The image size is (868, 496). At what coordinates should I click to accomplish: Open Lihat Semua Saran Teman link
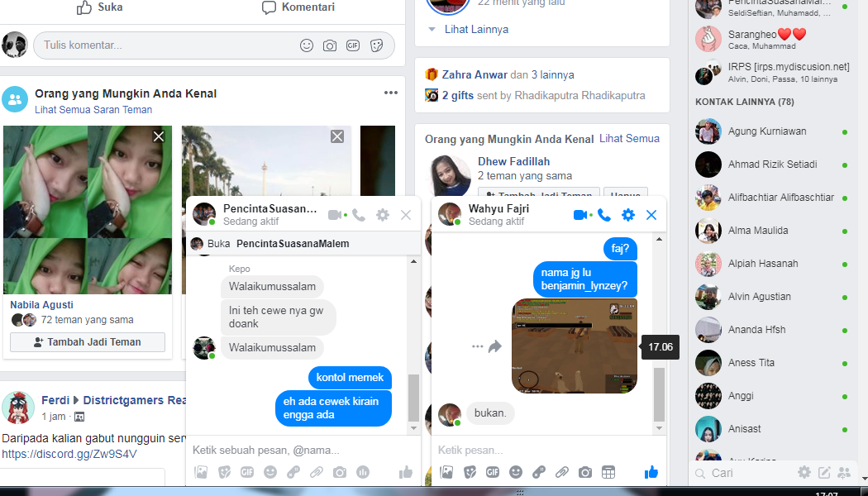point(93,110)
